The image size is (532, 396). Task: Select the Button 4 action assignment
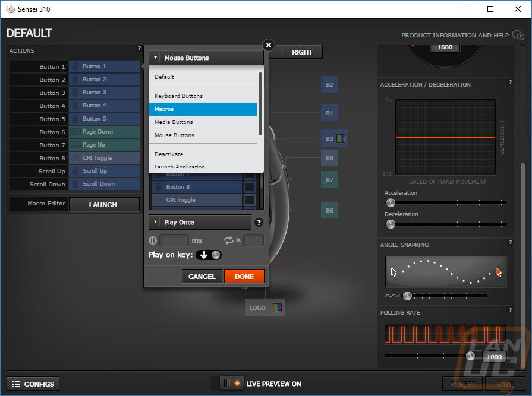pos(104,106)
